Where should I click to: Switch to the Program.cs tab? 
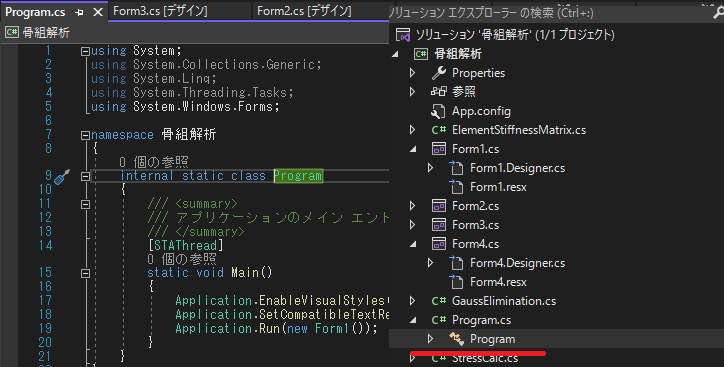(35, 12)
